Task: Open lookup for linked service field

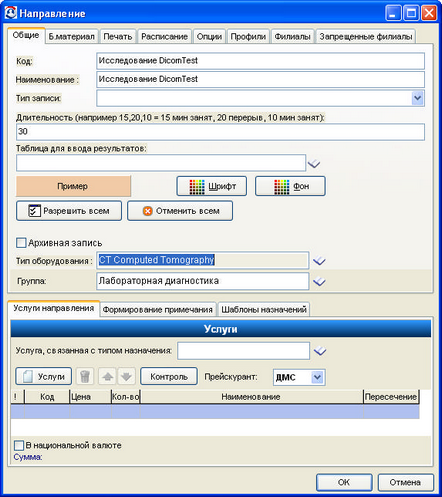Action: tap(320, 351)
